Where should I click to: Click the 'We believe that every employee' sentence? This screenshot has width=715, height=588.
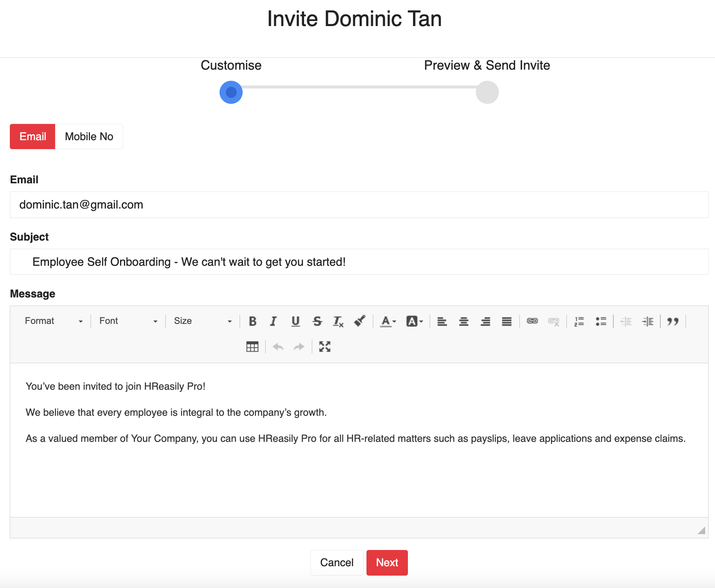click(176, 412)
